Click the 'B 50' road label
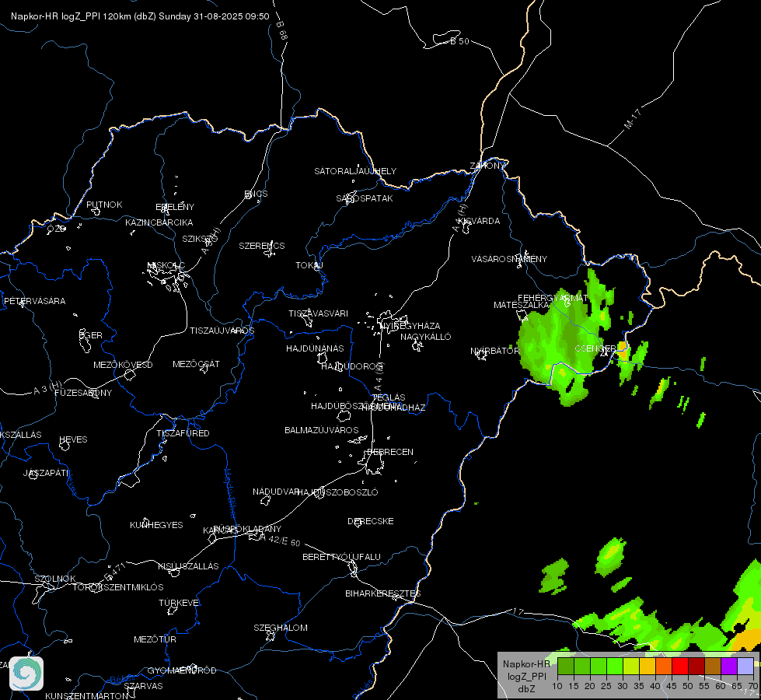Screen dimensions: 761x700 (x=459, y=41)
